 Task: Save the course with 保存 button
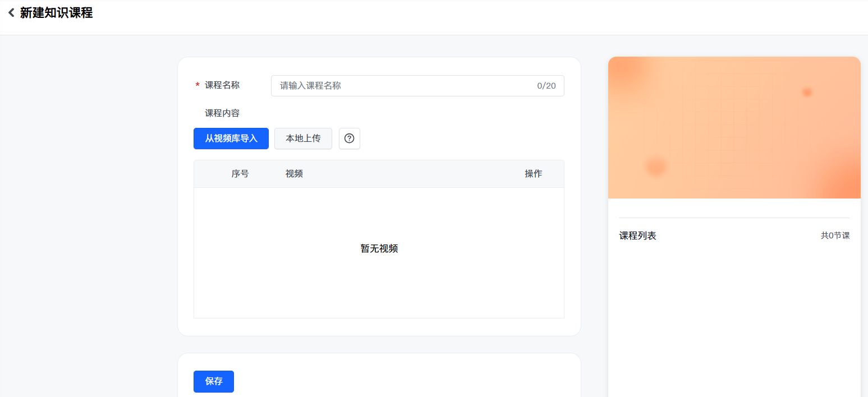214,381
